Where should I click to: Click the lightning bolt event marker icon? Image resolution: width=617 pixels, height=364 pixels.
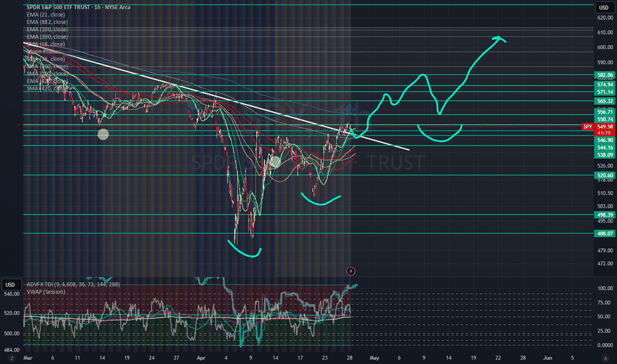coord(351,271)
